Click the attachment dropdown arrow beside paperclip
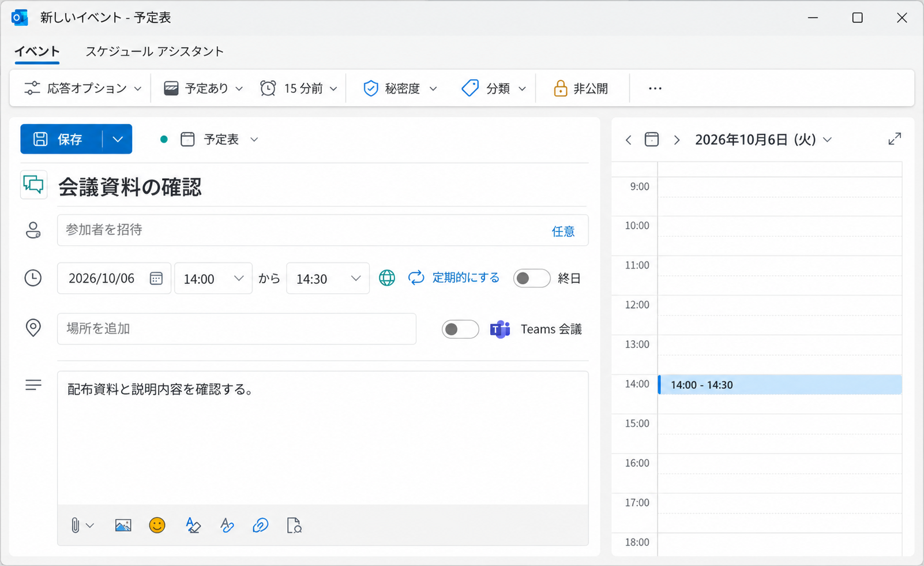924x566 pixels. pyautogui.click(x=90, y=525)
